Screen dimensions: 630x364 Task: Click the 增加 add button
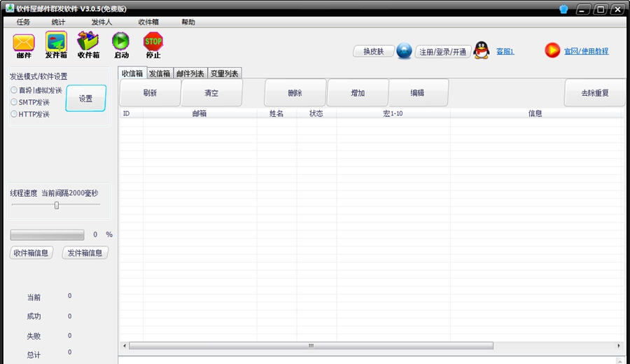(x=358, y=93)
